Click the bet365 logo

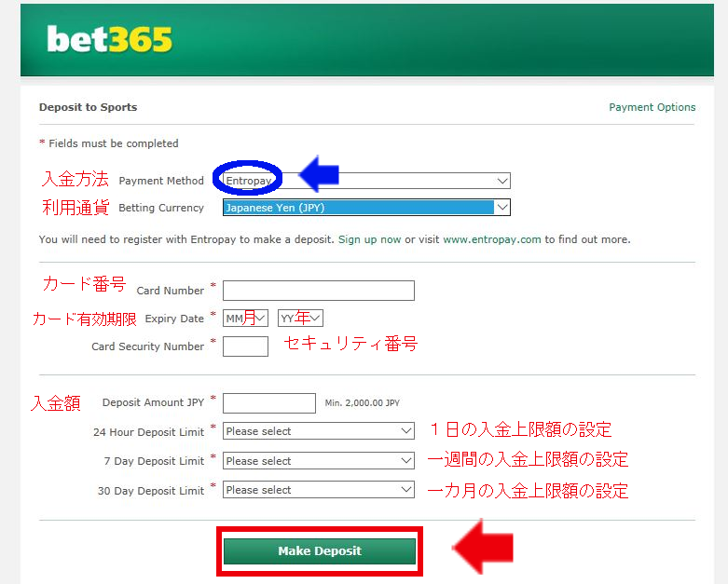[x=110, y=39]
